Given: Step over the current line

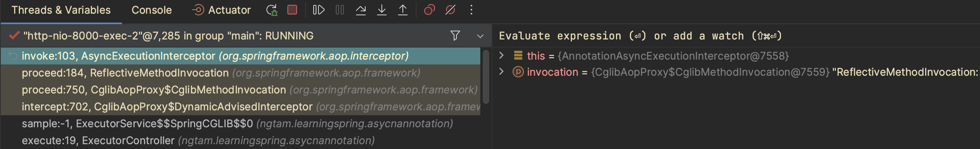Looking at the screenshot, I should click(x=361, y=10).
